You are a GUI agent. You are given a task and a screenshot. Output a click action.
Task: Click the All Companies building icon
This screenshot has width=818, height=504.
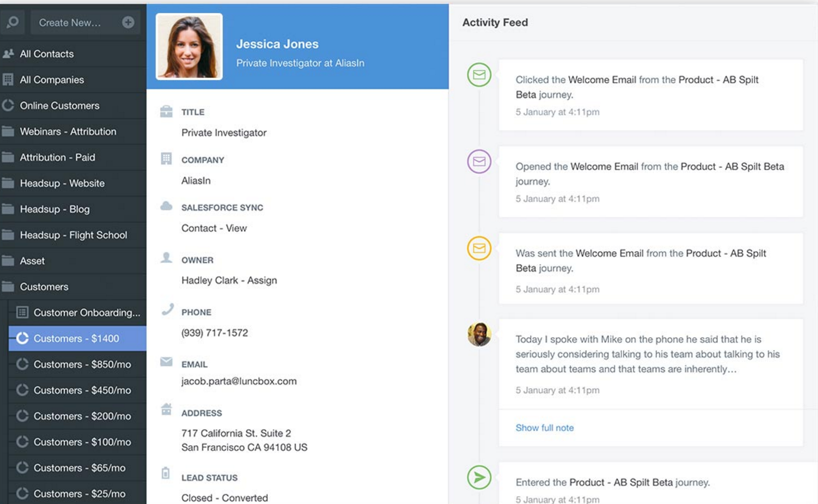point(8,80)
